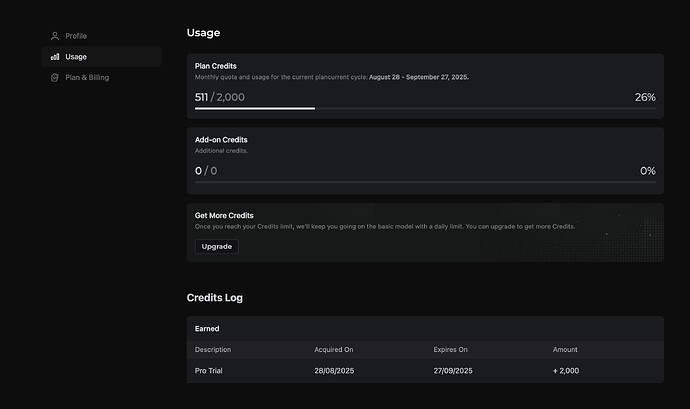Click the Plan Credits title
The height and width of the screenshot is (409, 690).
click(216, 66)
